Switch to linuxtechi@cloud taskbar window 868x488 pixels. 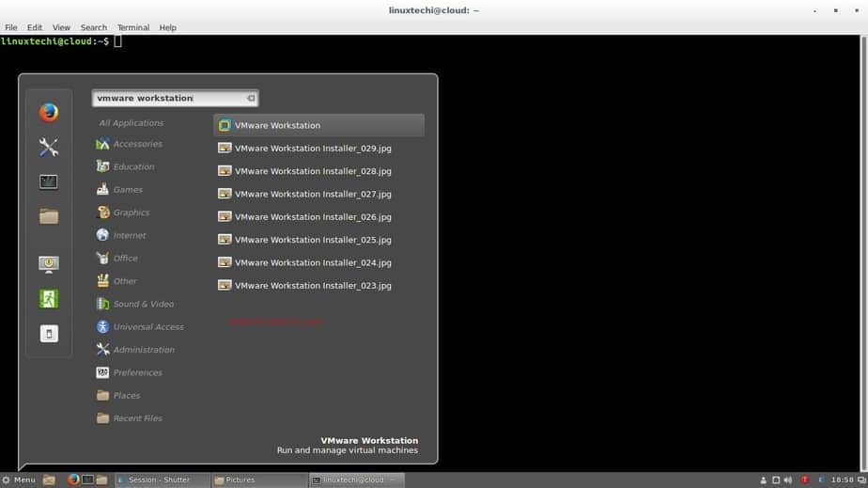pos(355,480)
